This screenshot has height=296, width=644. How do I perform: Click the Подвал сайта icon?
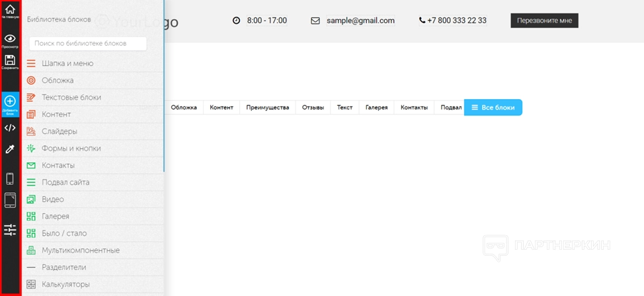31,182
